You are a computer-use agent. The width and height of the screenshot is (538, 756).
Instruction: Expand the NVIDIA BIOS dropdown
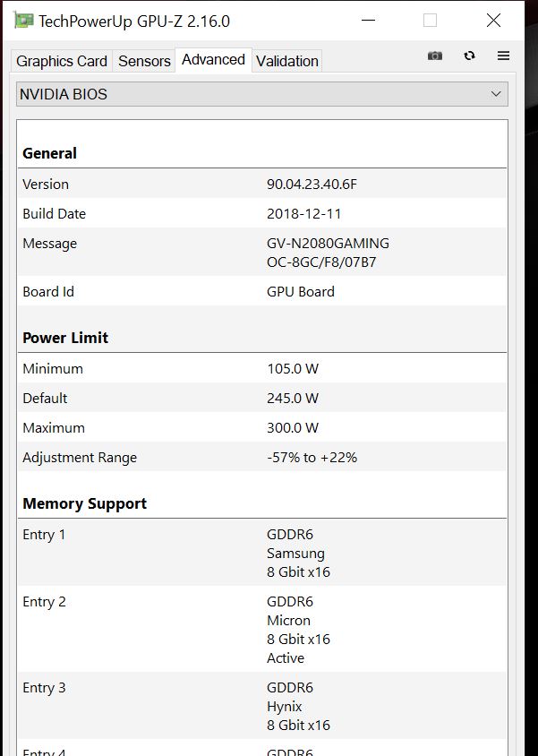262,94
